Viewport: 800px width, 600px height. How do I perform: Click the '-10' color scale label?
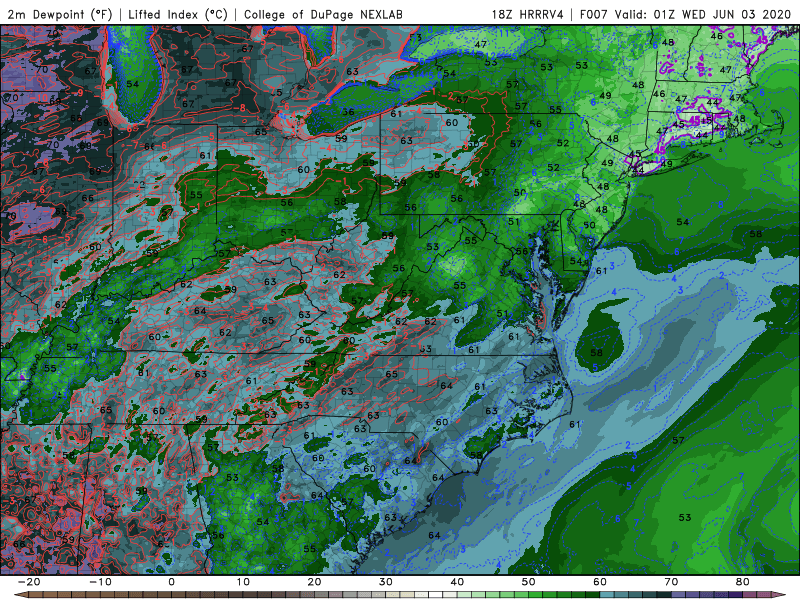click(x=100, y=582)
